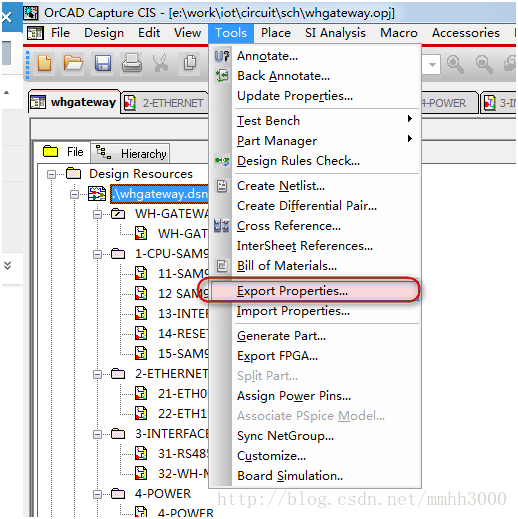Choose Export Properties from Tools menu
Screen dimensions: 518x519
point(315,291)
